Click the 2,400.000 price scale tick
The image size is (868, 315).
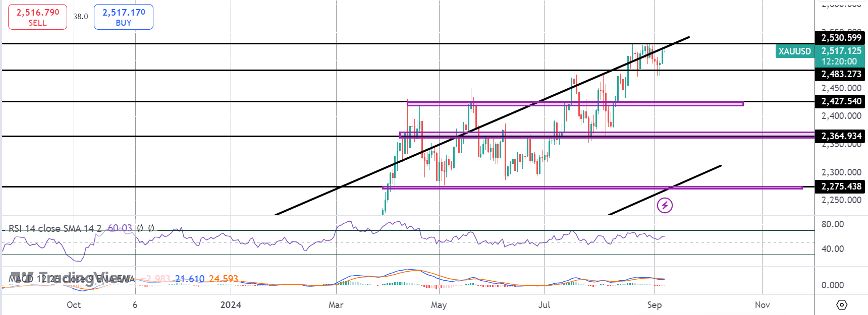(841, 116)
